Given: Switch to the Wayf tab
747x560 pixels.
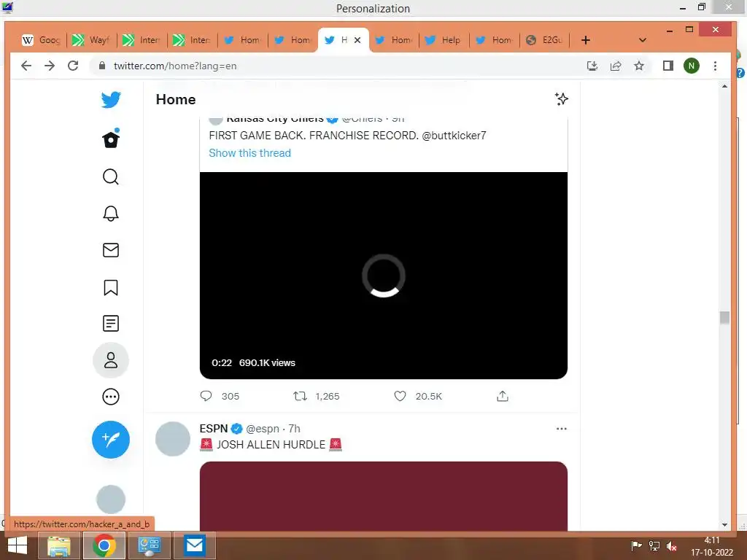Looking at the screenshot, I should pyautogui.click(x=92, y=40).
